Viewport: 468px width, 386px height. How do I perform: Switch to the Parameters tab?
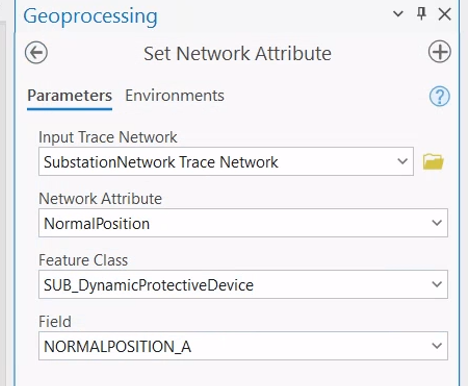(x=70, y=96)
